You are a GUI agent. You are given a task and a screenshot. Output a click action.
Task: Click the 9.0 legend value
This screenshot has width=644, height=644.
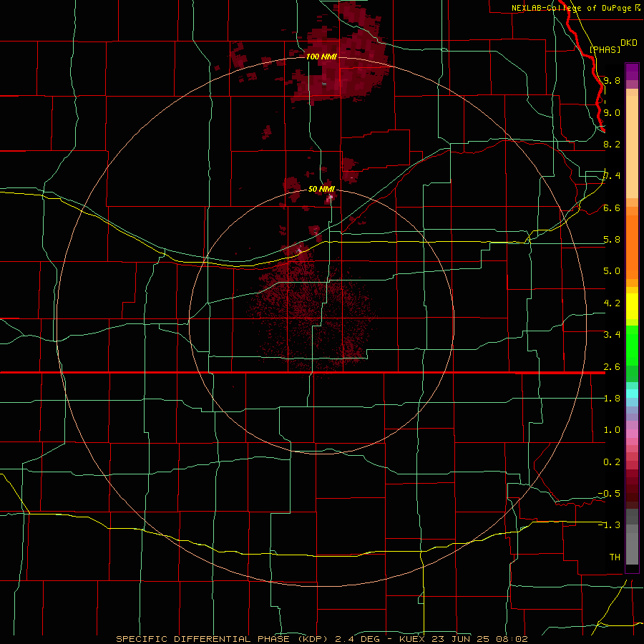[x=612, y=112]
